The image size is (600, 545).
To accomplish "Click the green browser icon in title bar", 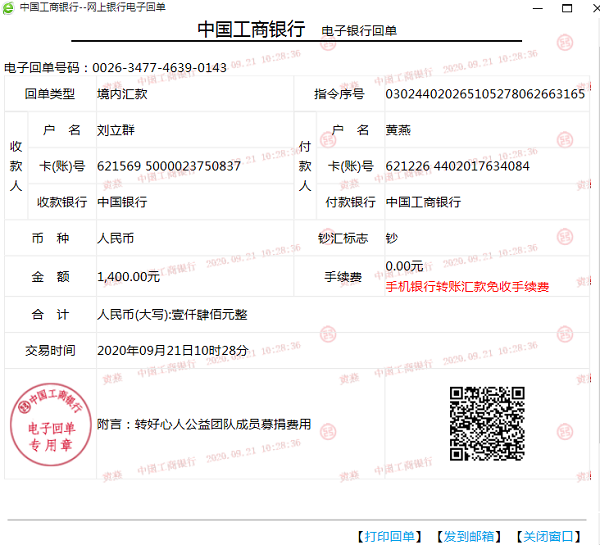I will [x=8, y=8].
